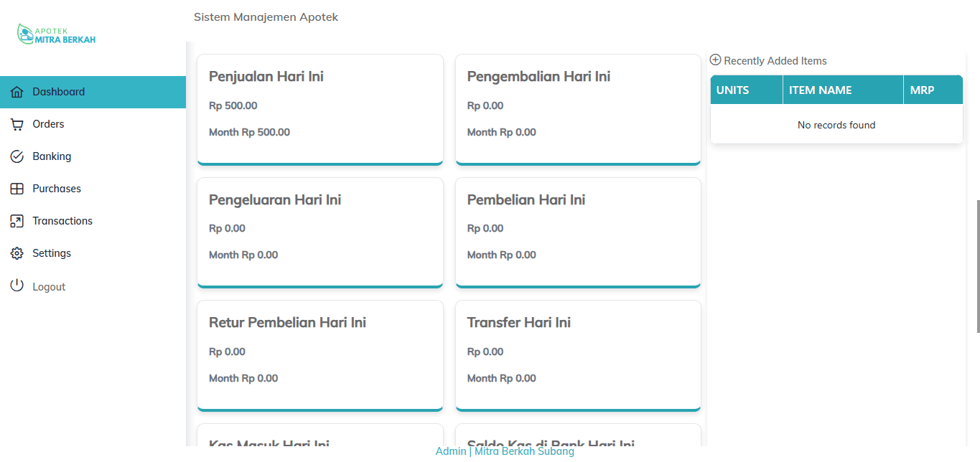Open the Banking menu item
The width and height of the screenshot is (980, 462).
pyautogui.click(x=52, y=156)
